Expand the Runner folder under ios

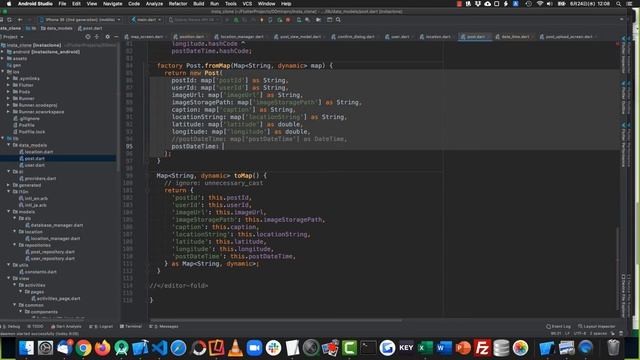pos(9,98)
